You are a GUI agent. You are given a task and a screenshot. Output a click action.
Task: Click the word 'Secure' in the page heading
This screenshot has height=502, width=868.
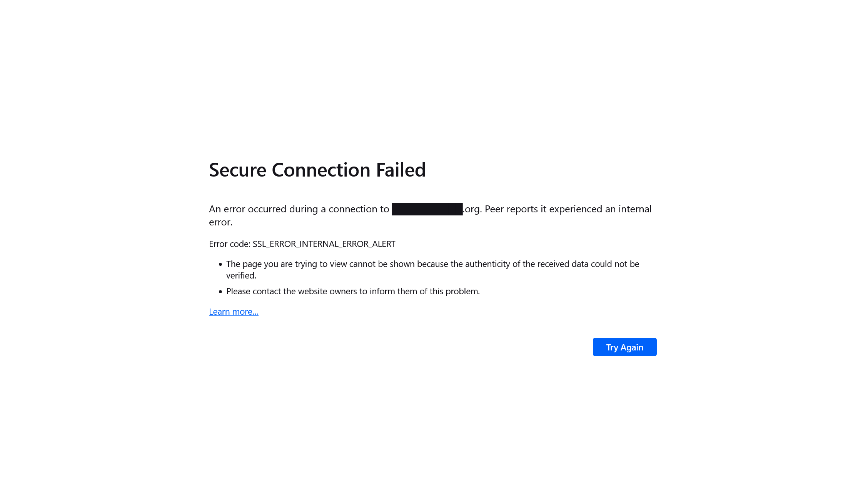pos(237,170)
